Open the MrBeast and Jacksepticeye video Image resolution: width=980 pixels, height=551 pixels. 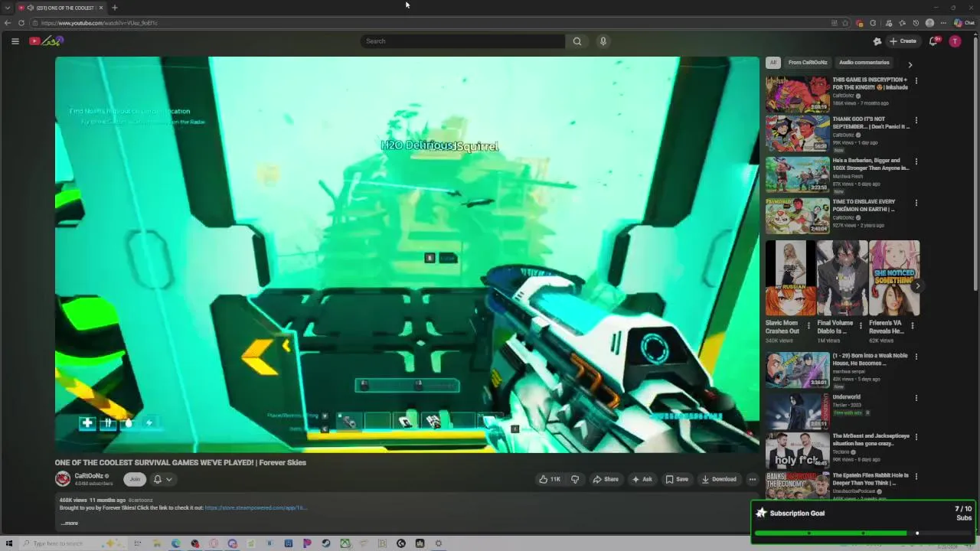[x=797, y=450]
